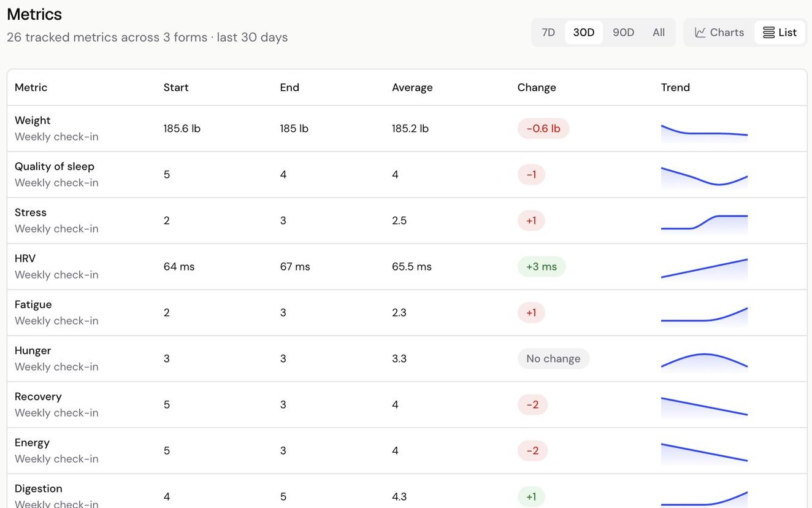This screenshot has height=508, width=812.
Task: Click the Metric column header
Action: coord(31,87)
